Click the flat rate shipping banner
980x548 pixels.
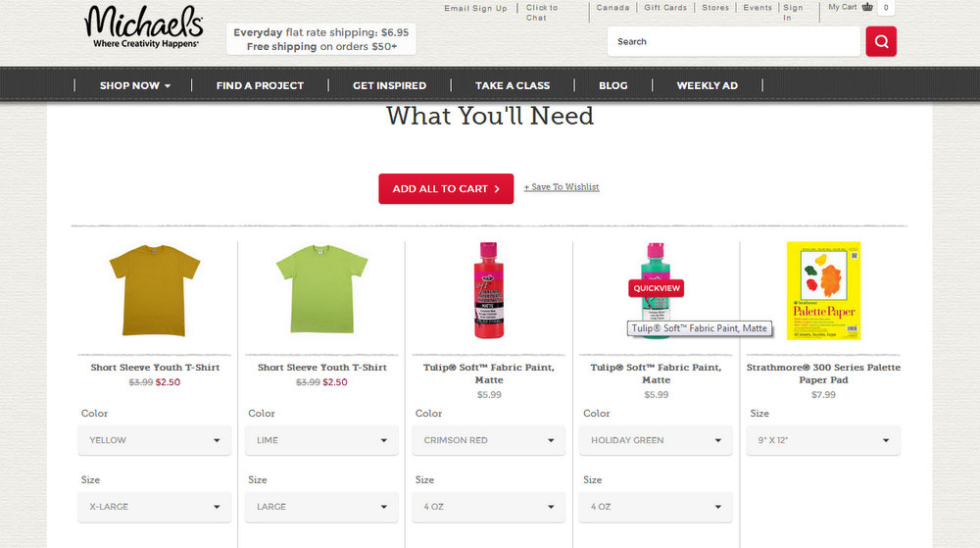[321, 39]
